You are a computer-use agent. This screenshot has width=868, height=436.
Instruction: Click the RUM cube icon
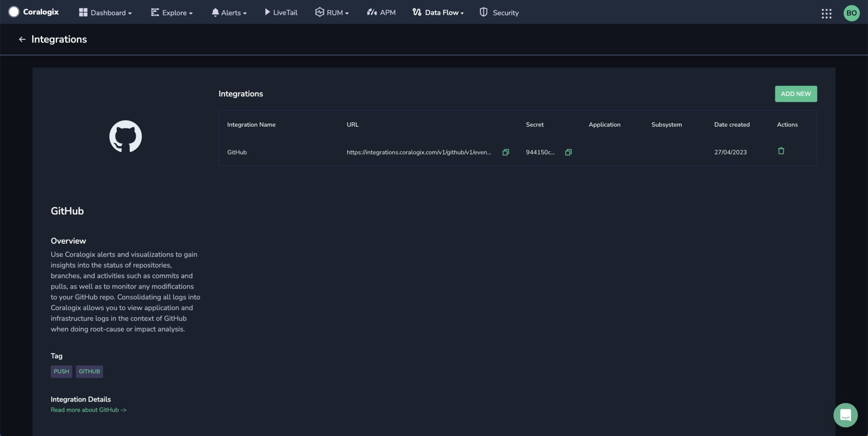319,12
